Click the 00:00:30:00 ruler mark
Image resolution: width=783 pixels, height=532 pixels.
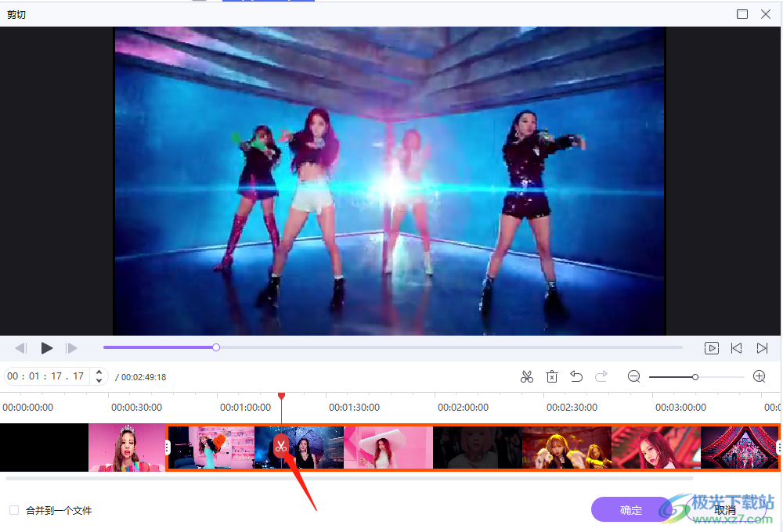pos(136,408)
